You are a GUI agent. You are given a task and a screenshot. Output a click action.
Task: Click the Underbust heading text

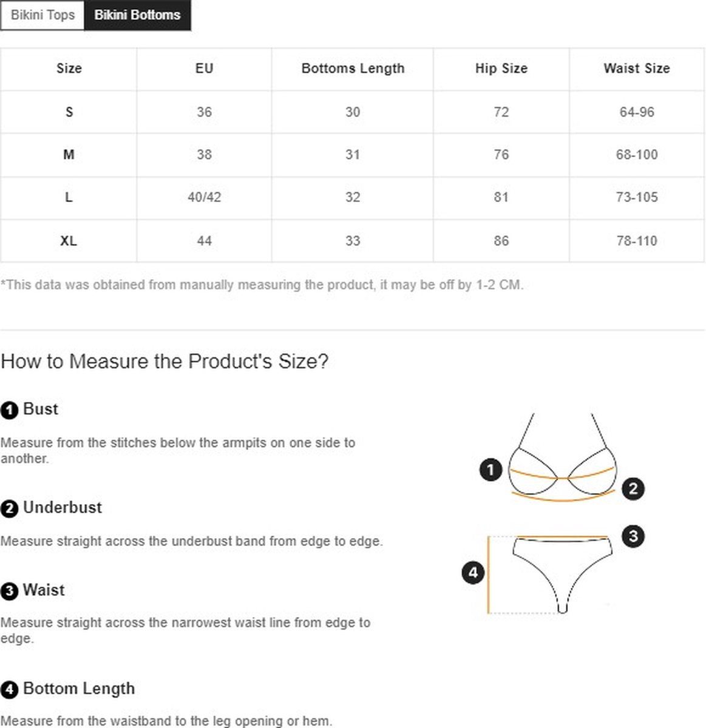click(63, 508)
